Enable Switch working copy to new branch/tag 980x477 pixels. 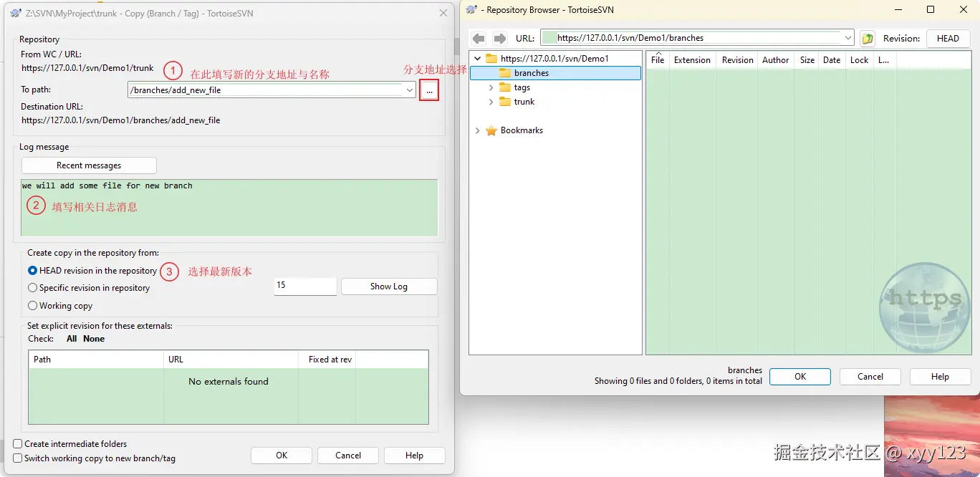click(x=18, y=458)
